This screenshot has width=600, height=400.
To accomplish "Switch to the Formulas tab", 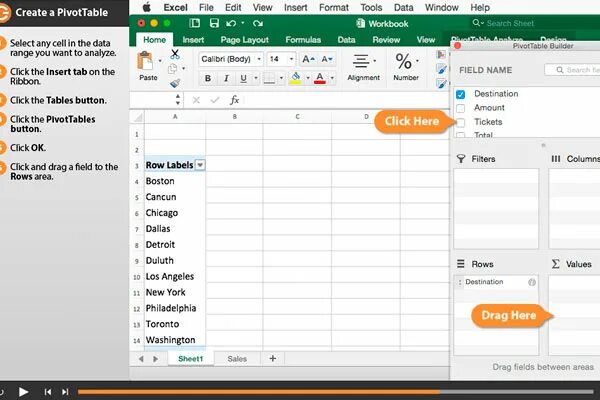I will tap(303, 40).
